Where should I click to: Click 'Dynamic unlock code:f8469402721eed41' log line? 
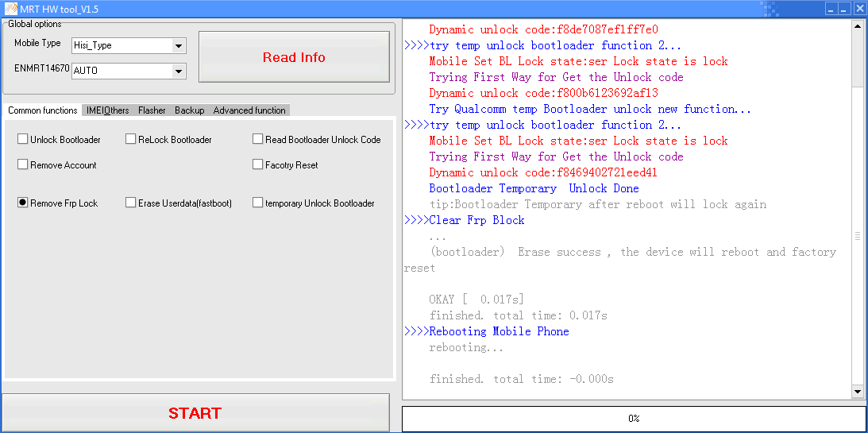pos(543,172)
